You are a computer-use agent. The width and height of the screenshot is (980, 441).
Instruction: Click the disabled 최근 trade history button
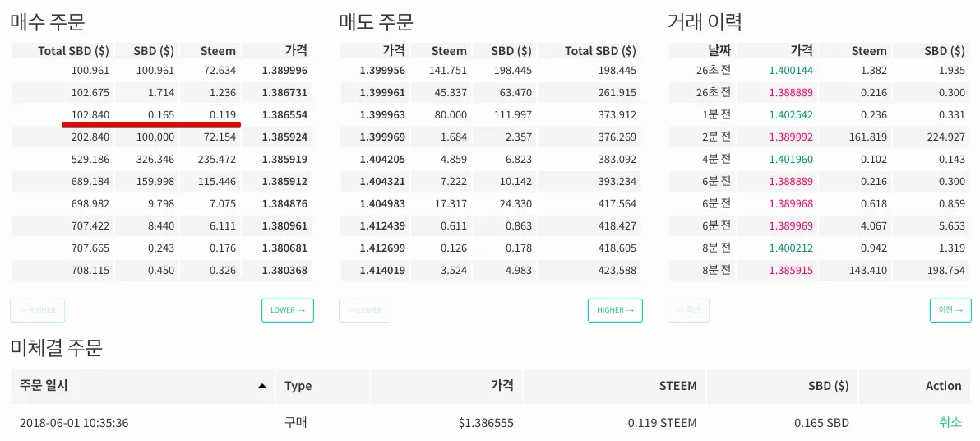point(688,310)
